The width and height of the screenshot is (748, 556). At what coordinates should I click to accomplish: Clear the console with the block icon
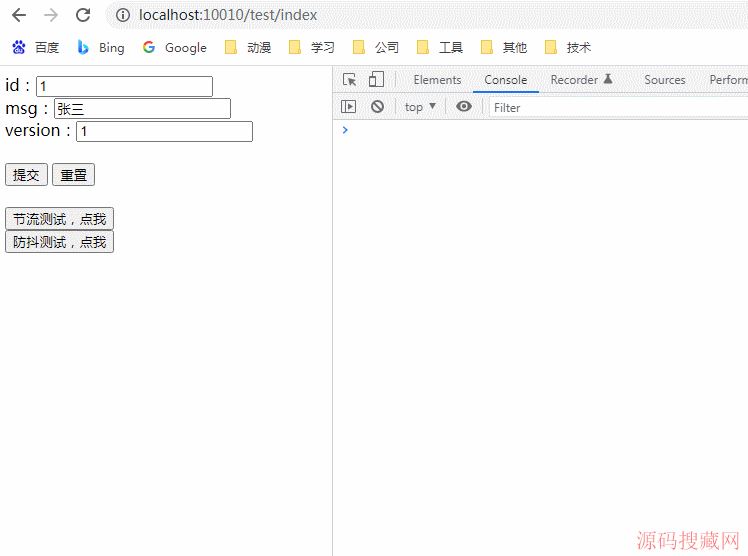[377, 107]
